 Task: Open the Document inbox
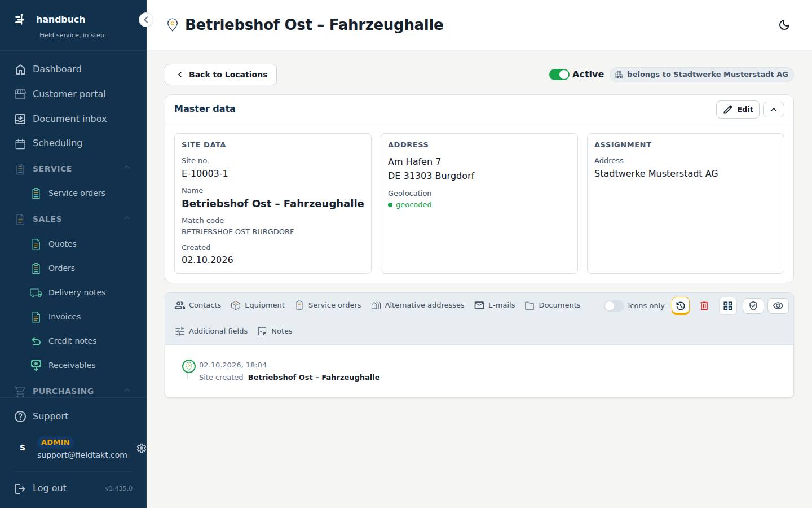(73, 119)
